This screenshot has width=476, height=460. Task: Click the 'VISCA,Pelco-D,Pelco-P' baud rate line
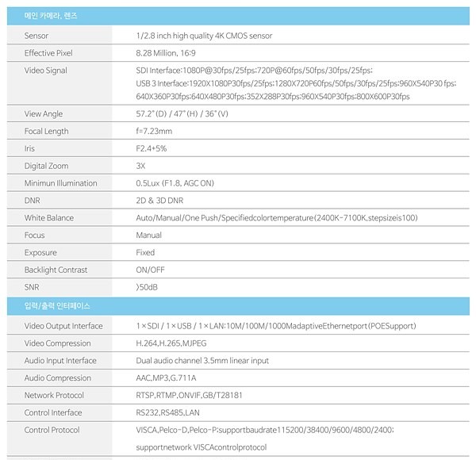coord(265,430)
